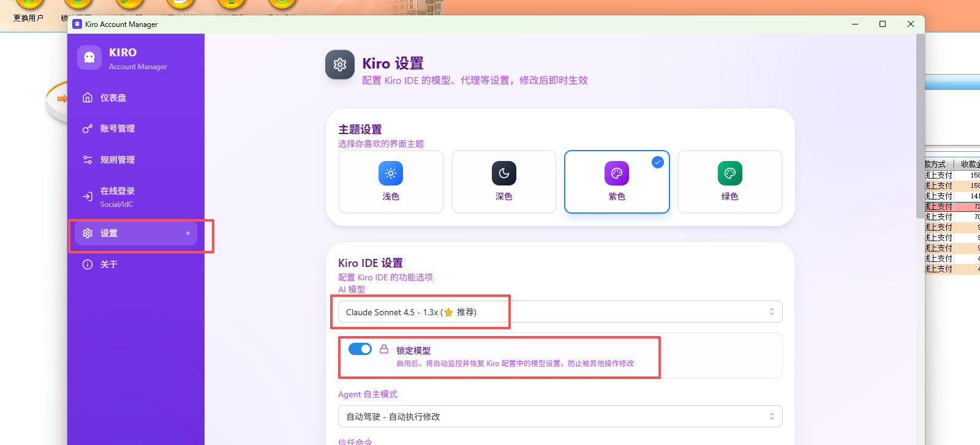Screen dimensions: 980x445
Task: Open 在线登录 Social/IdC page
Action: [136, 196]
